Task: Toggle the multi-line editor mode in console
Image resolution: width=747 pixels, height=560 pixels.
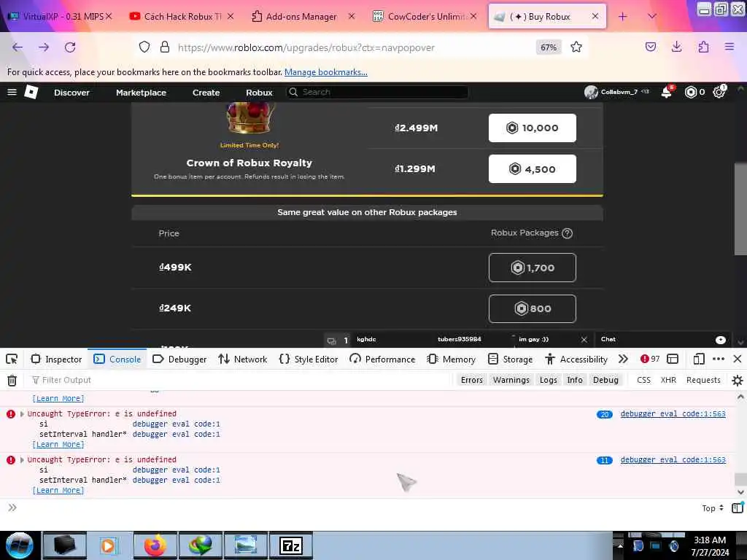Action: point(737,508)
